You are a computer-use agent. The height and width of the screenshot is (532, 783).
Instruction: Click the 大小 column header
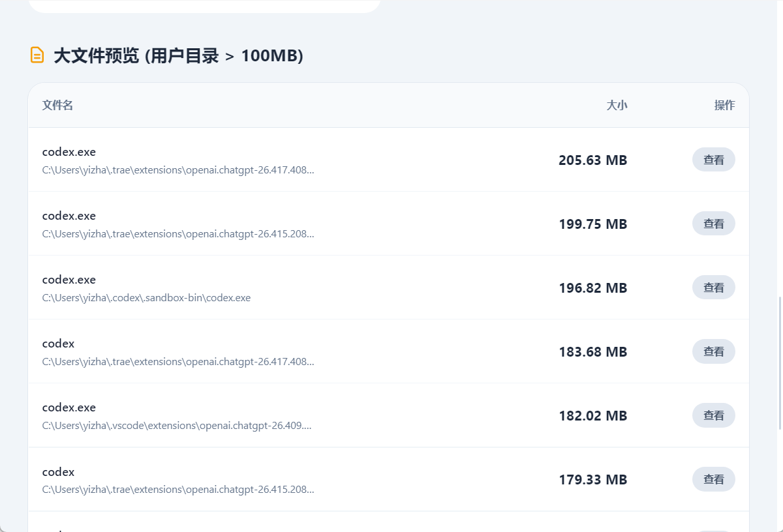pos(617,106)
